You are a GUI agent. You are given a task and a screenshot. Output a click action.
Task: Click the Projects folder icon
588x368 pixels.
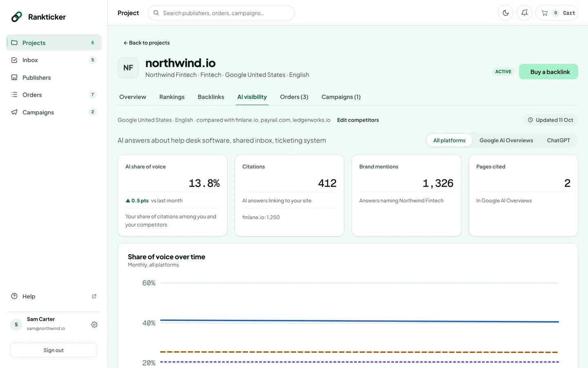14,43
